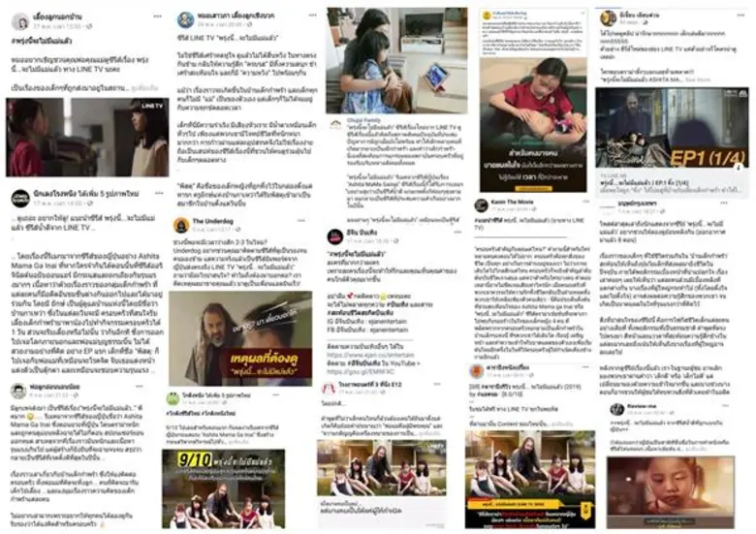Click the Karin The Movie profile avatar
The height and width of the screenshot is (534, 756).
[x=481, y=205]
